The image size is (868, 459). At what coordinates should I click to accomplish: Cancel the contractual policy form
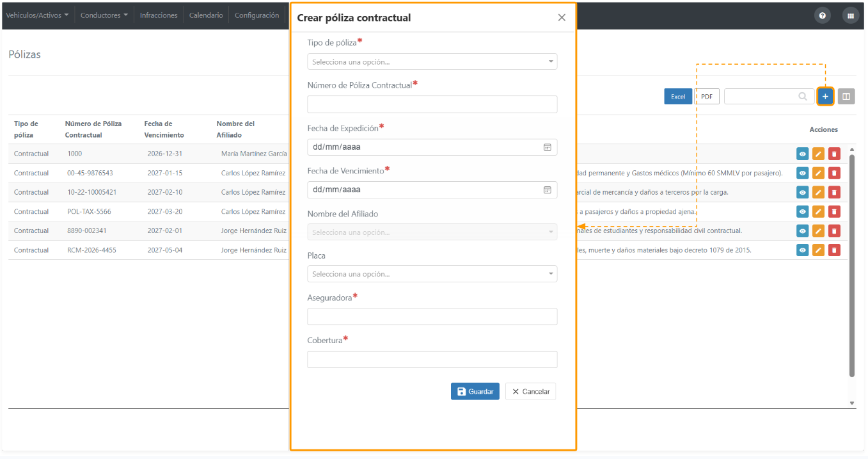(531, 391)
